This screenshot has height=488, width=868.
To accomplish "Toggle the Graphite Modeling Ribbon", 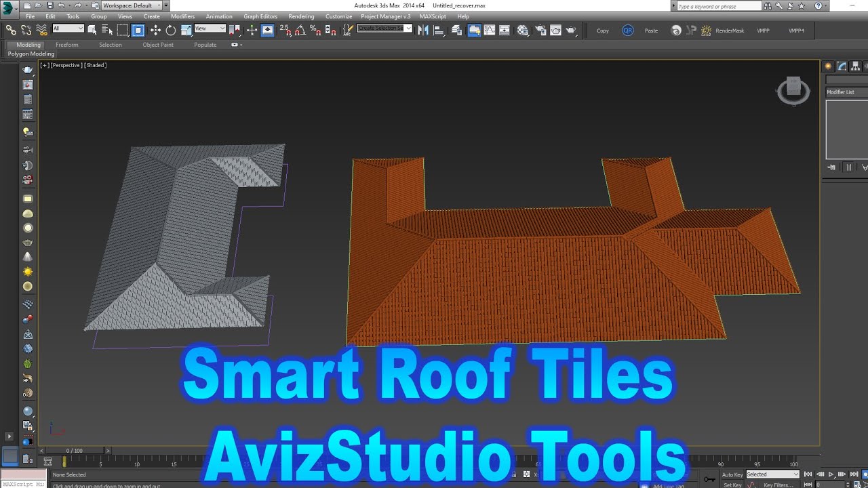I will (x=475, y=30).
